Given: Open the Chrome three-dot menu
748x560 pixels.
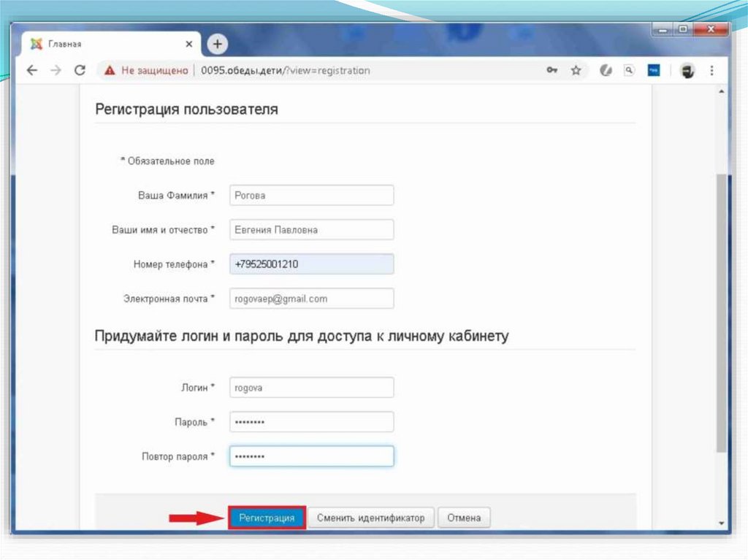Looking at the screenshot, I should click(x=711, y=71).
